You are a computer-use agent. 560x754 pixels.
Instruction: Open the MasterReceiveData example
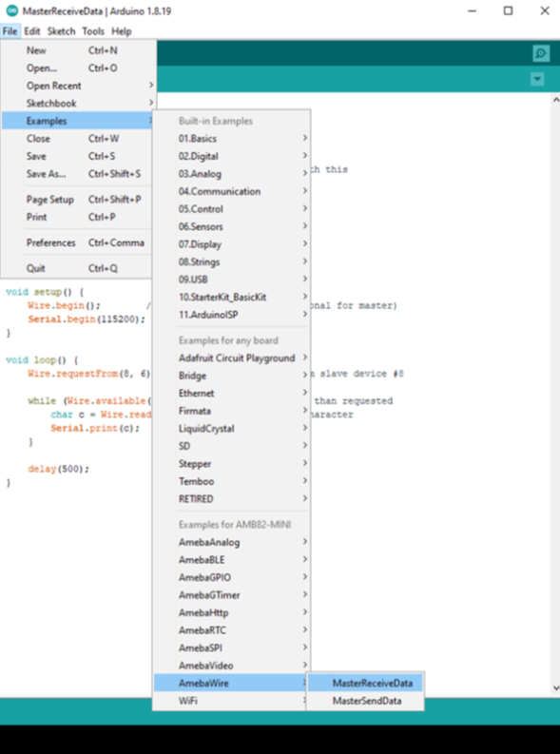[x=365, y=684]
